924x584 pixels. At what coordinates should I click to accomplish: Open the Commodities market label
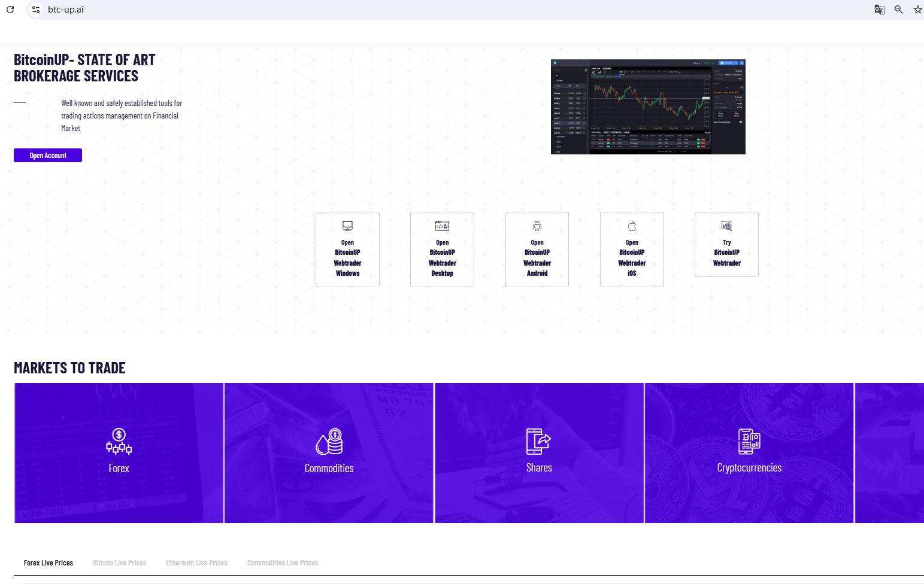pos(329,469)
